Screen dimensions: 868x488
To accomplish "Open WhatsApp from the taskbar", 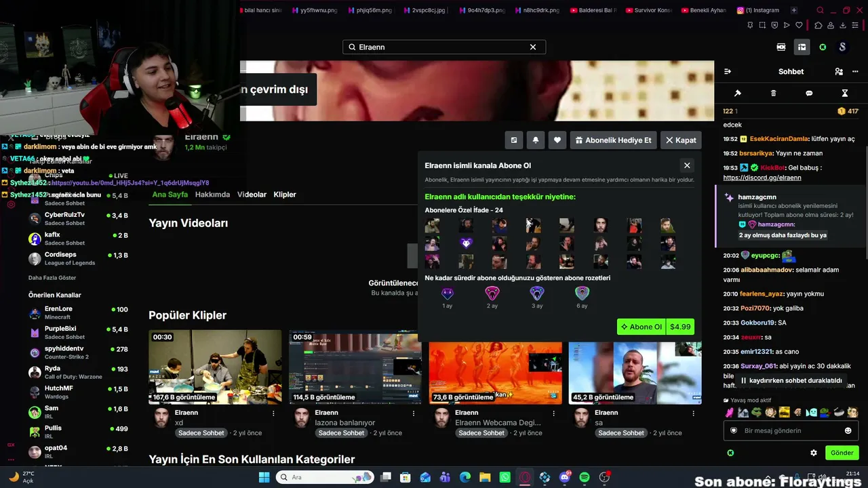I will pos(505,477).
